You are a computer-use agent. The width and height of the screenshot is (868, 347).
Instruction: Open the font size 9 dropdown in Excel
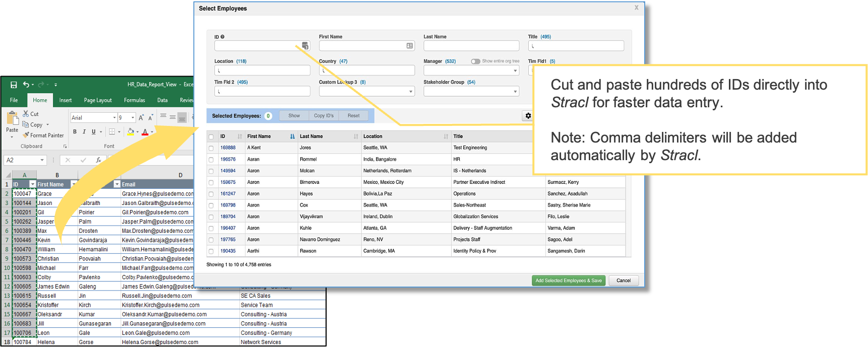[x=133, y=118]
